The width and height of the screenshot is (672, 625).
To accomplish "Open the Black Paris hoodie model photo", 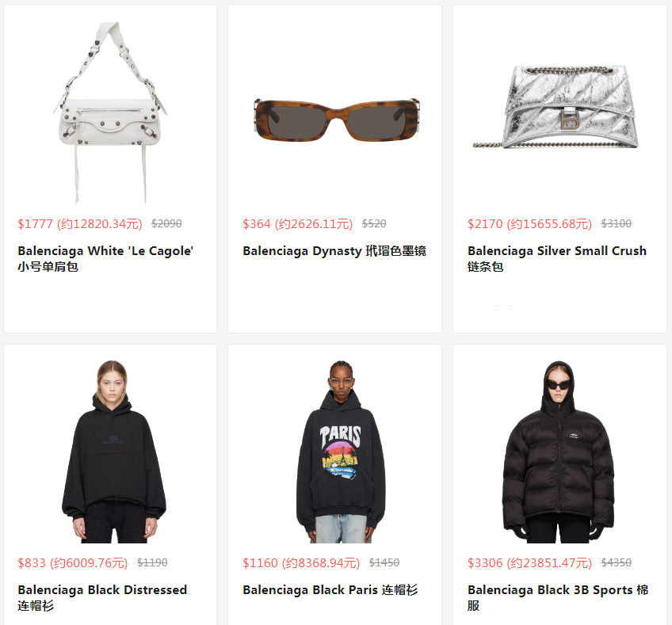I will pos(341,452).
